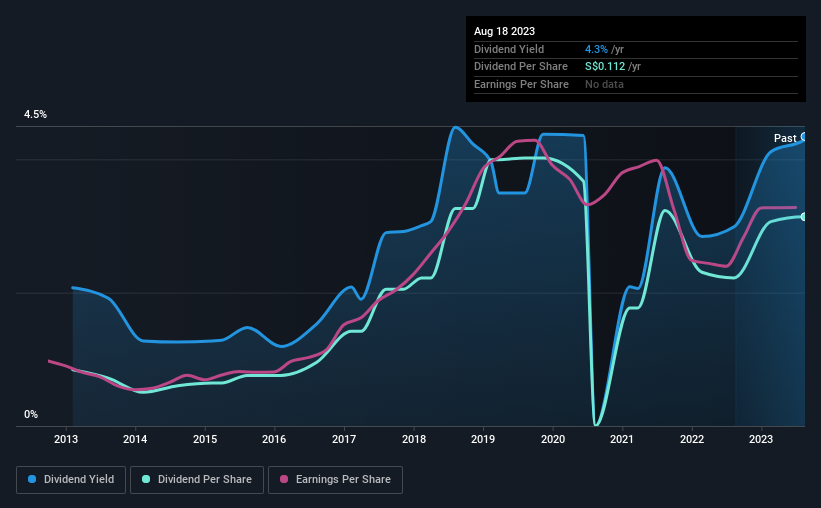Image resolution: width=821 pixels, height=508 pixels.
Task: Click the teal Dividend Per Share endpoint marker
Action: coord(804,216)
